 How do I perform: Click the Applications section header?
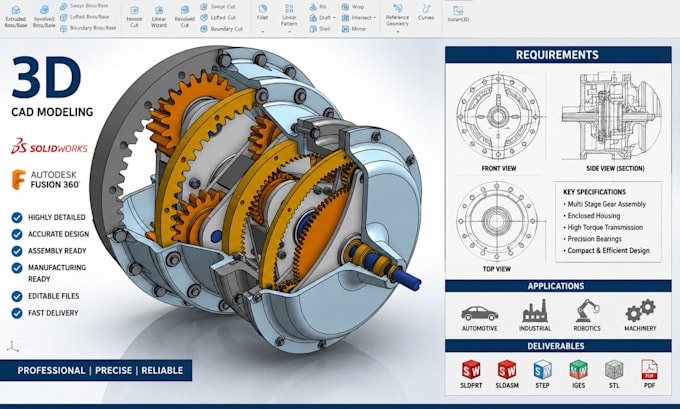click(x=558, y=286)
